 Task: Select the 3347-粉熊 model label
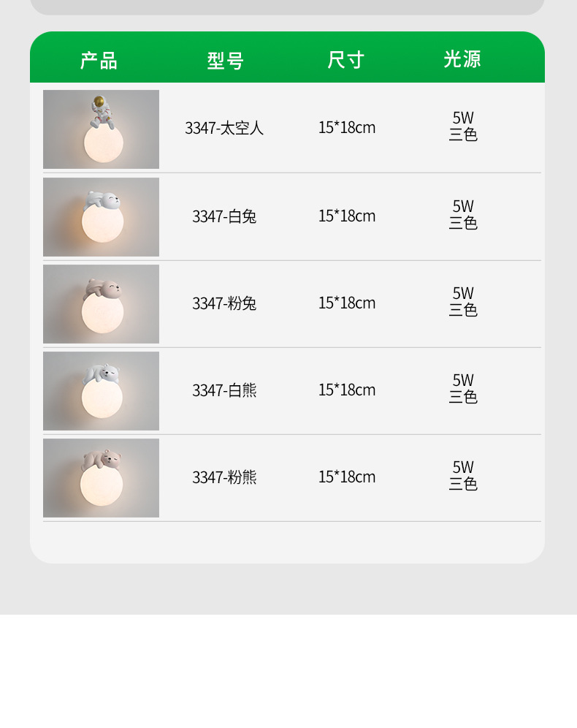click(224, 478)
